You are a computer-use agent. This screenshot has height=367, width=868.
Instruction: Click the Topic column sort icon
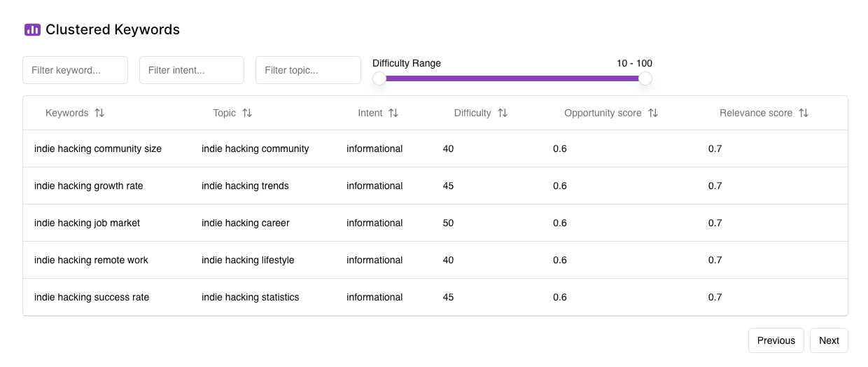tap(247, 113)
